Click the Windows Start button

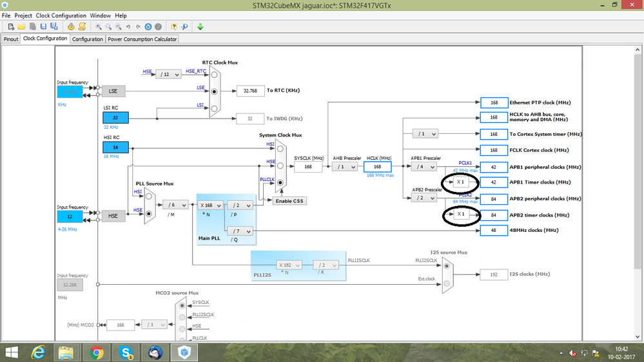pyautogui.click(x=12, y=352)
